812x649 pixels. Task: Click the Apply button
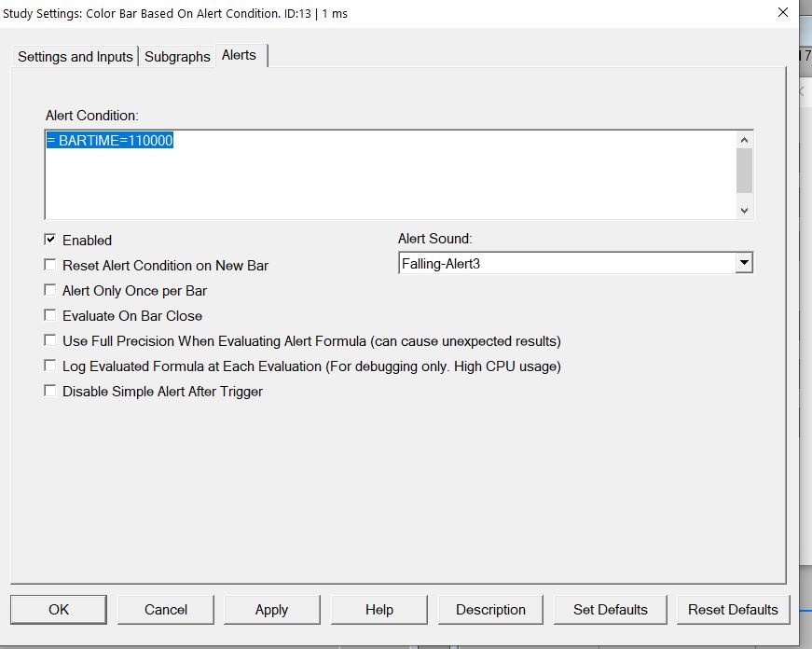click(271, 610)
